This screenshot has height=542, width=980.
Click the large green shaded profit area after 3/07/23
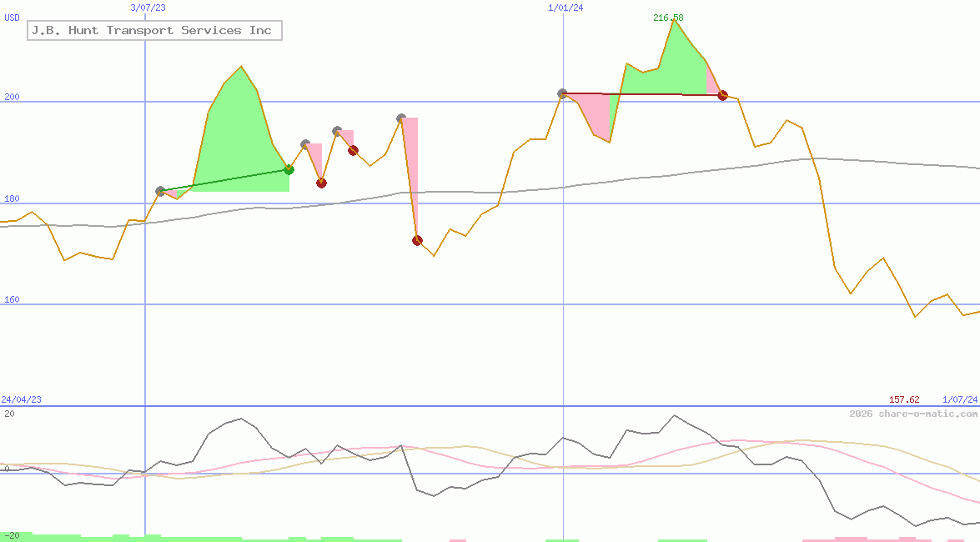coord(238,142)
